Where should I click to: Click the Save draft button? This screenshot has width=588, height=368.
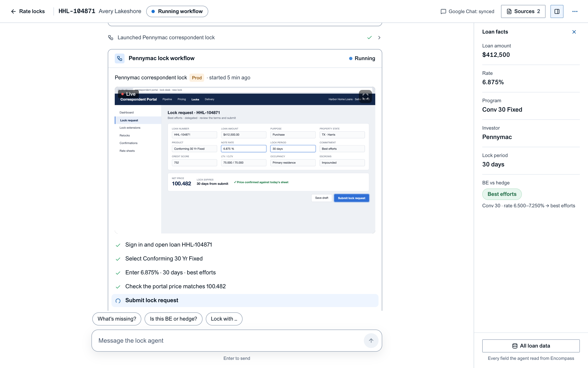(x=321, y=198)
